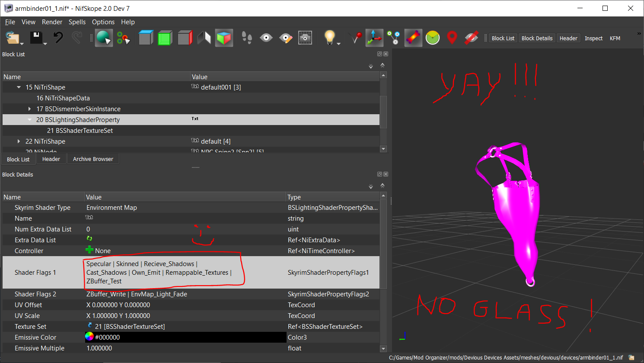Toggle the Header toolbar button
Viewport: 644px width, 363px height.
coord(568,39)
